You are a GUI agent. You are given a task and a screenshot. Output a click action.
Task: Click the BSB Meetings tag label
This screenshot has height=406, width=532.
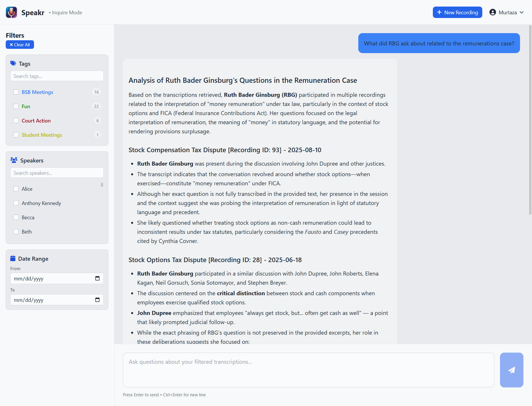tap(37, 92)
